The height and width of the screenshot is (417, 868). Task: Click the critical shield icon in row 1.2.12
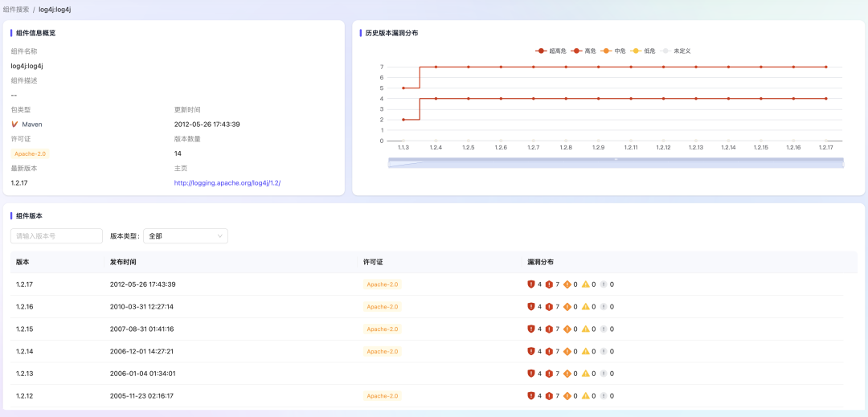coord(530,395)
